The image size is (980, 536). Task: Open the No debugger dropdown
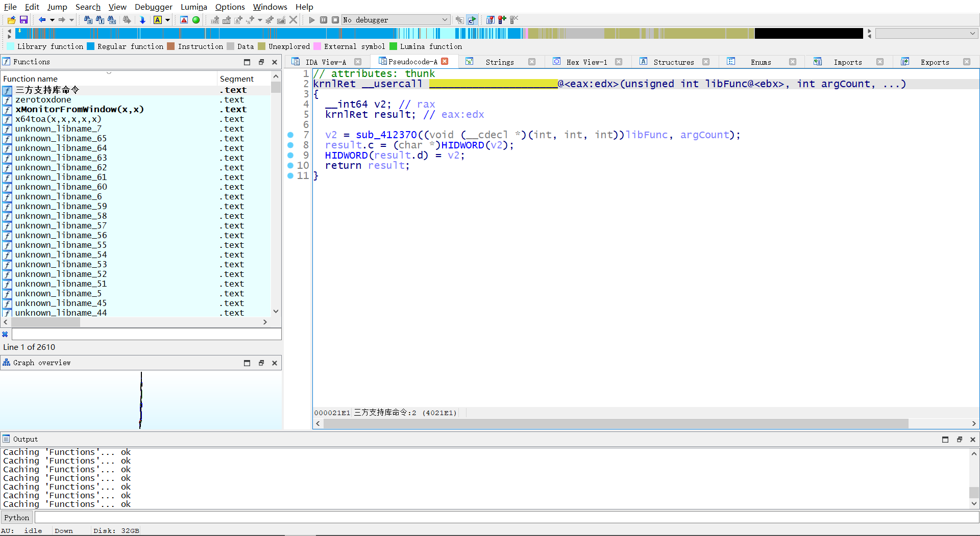(x=445, y=20)
